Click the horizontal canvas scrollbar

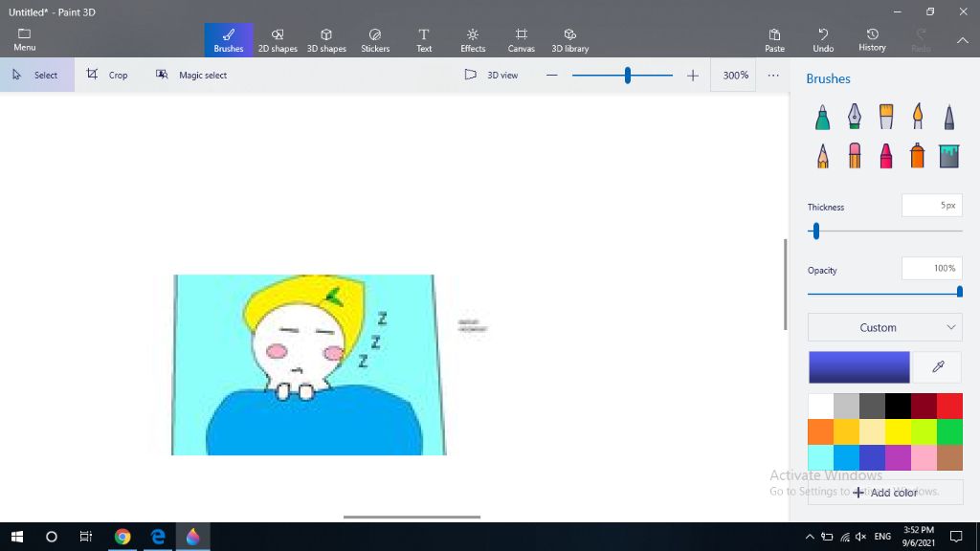tap(412, 517)
